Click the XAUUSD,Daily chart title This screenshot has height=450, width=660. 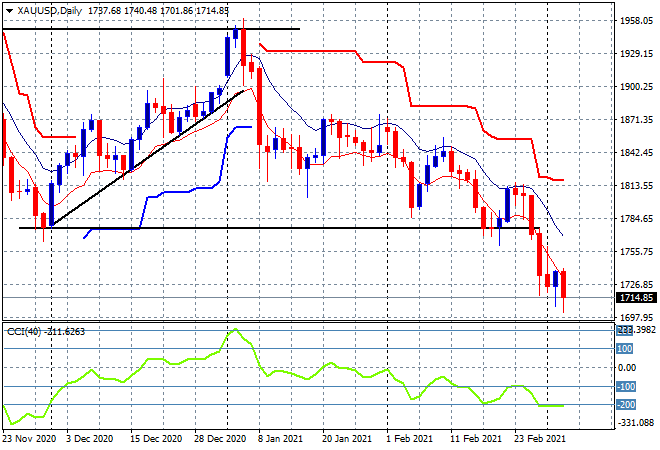50,11
